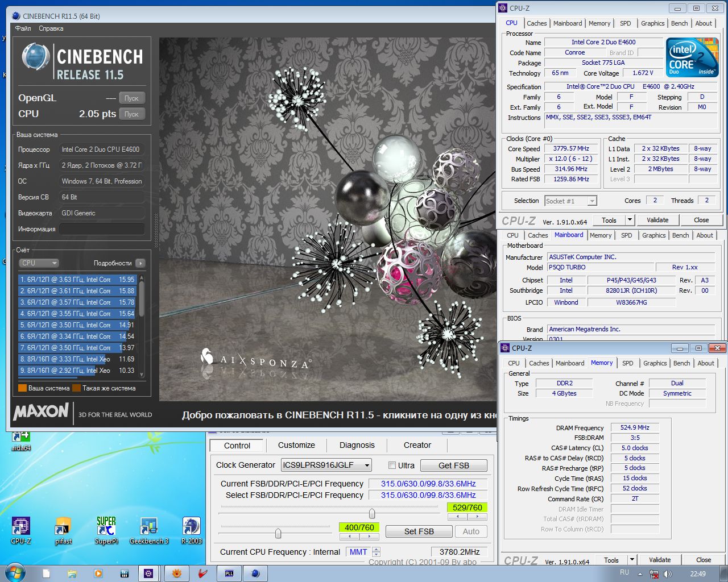Open the blank document icon in the taskbar
The image size is (728, 582).
46,573
